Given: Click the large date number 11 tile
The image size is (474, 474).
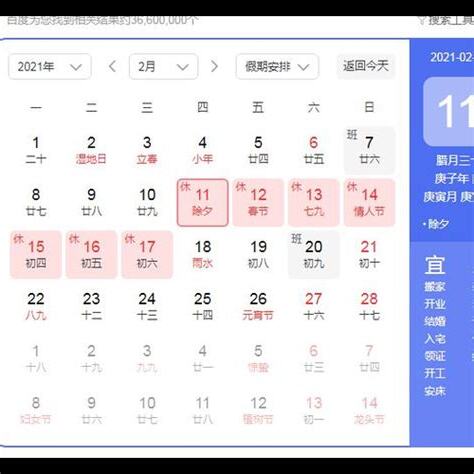Looking at the screenshot, I should pos(449,112).
